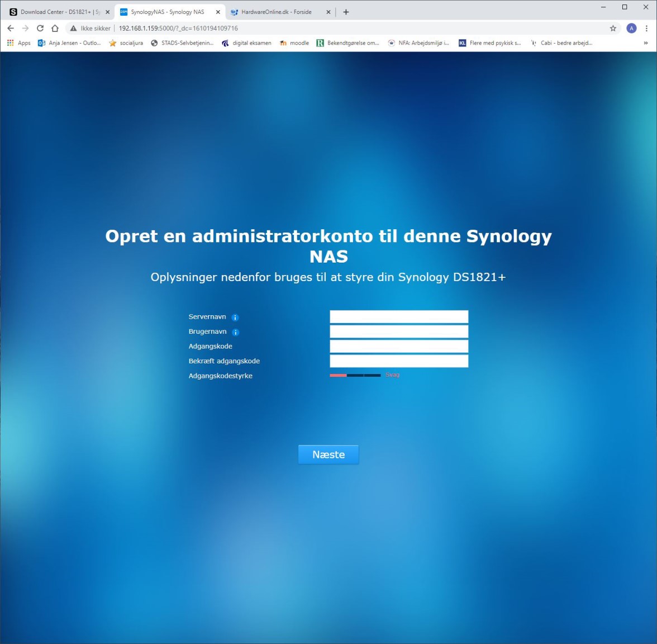Open the Anja Jensen - Outlook bookmark
This screenshot has width=657, height=644.
click(69, 42)
